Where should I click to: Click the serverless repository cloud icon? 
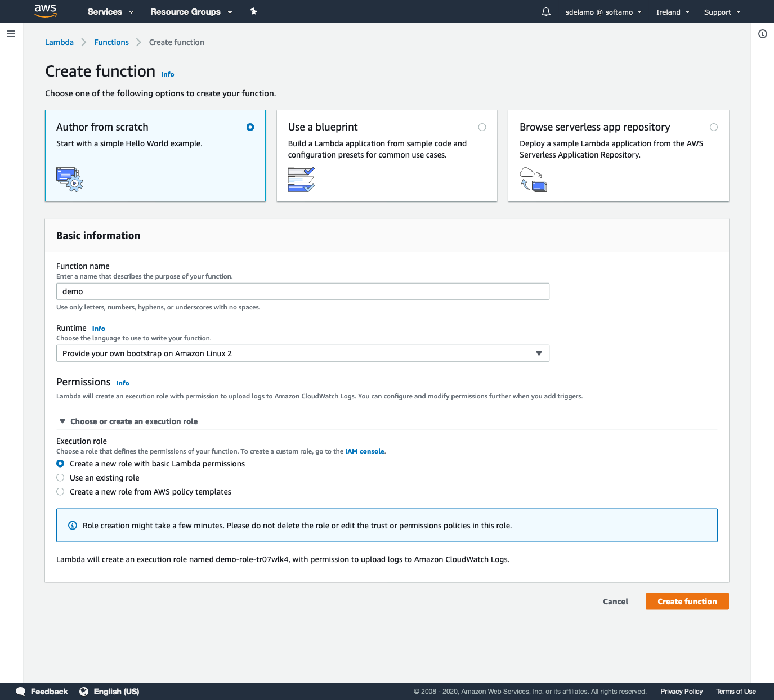coord(533,180)
